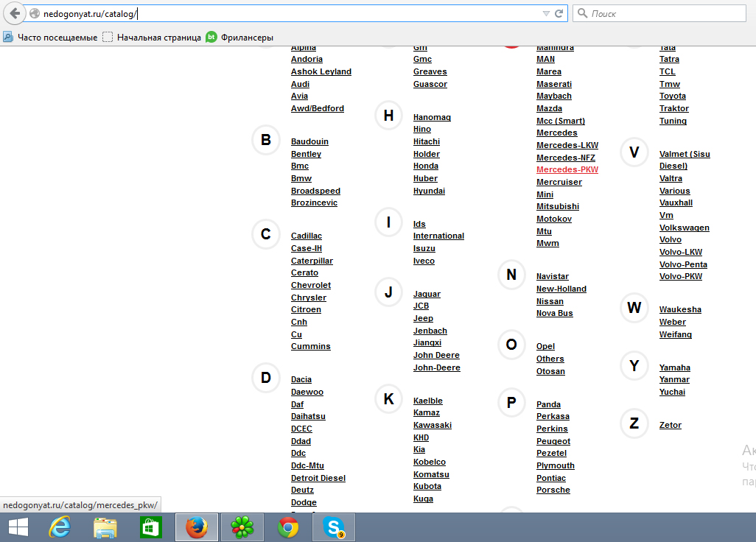Image resolution: width=756 pixels, height=542 pixels.
Task: Follow the Hyundai brand link
Action: [429, 191]
